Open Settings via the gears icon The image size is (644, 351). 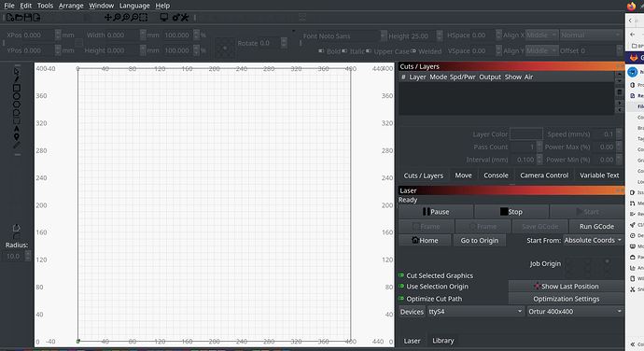click(176, 17)
